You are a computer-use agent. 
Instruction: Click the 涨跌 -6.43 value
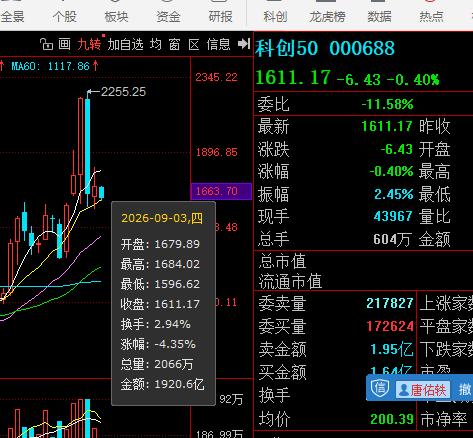397,149
